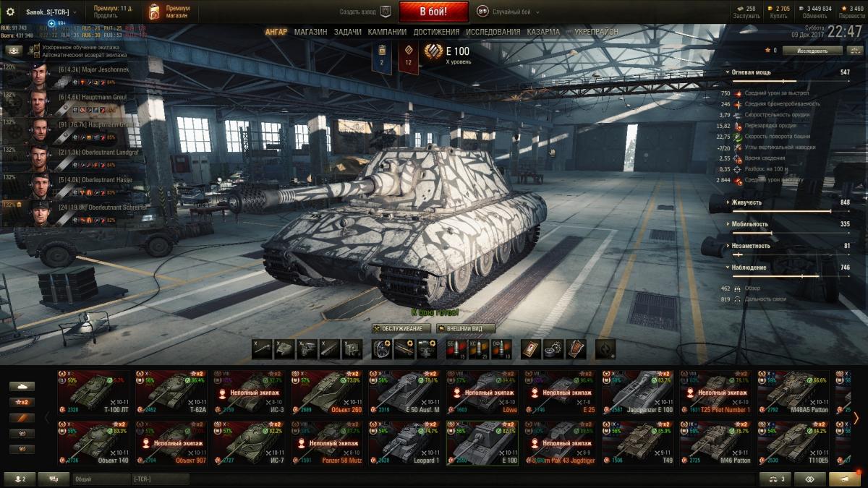Viewport: 868px width, 488px height.
Task: Open the ИССЛЕДОВАНИЯ tab
Action: [493, 33]
